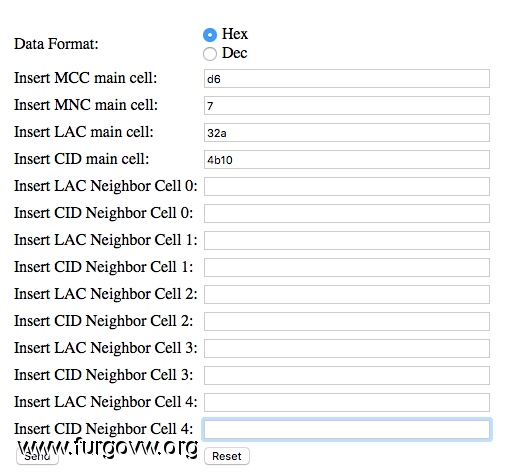The height and width of the screenshot is (476, 509).
Task: Focus the CID Neighbor Cell 0 field
Action: point(347,214)
